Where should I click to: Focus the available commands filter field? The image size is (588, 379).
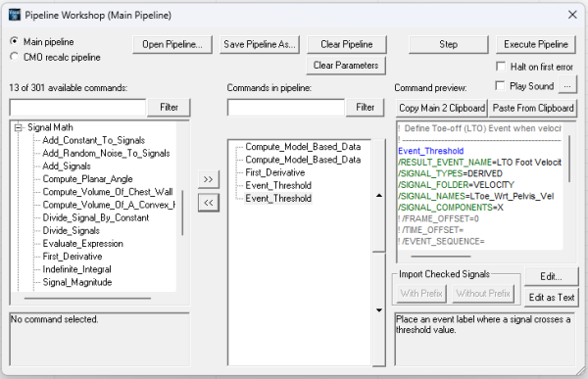coord(77,108)
